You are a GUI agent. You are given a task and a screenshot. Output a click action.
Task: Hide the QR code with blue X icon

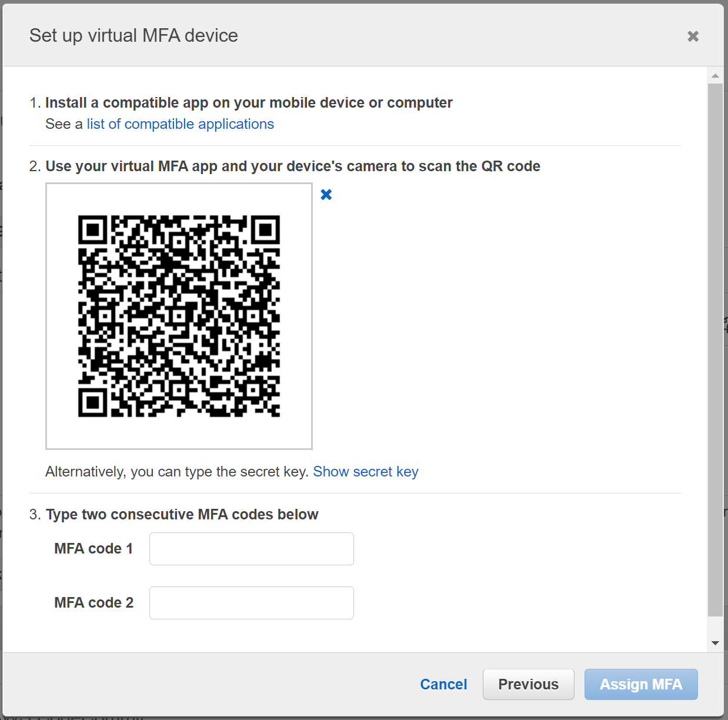326,195
